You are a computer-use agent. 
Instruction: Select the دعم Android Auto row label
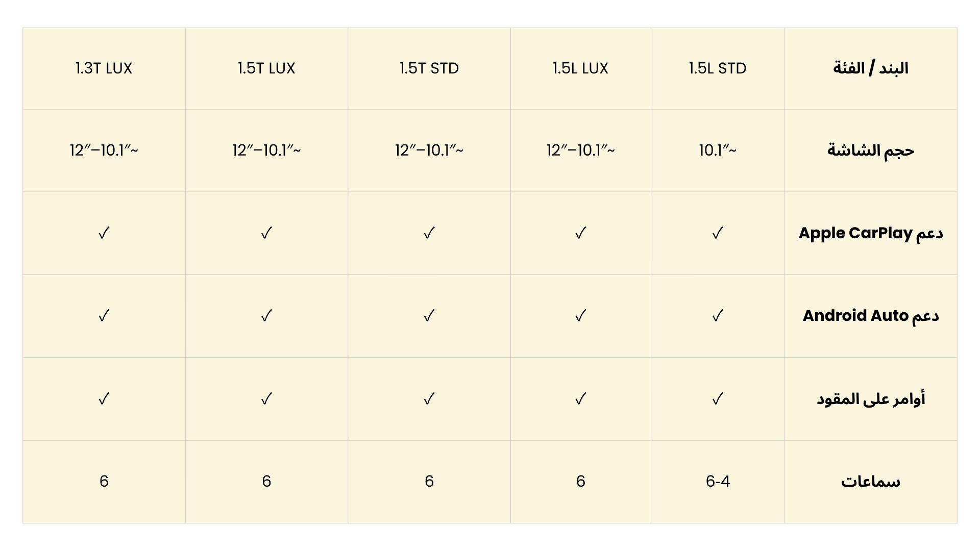[x=870, y=316]
